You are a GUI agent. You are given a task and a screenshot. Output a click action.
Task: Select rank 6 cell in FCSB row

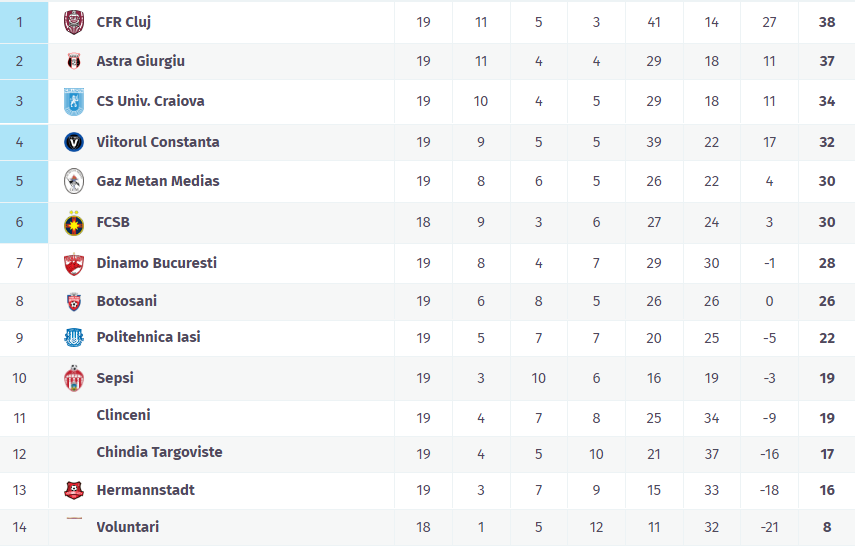point(24,222)
